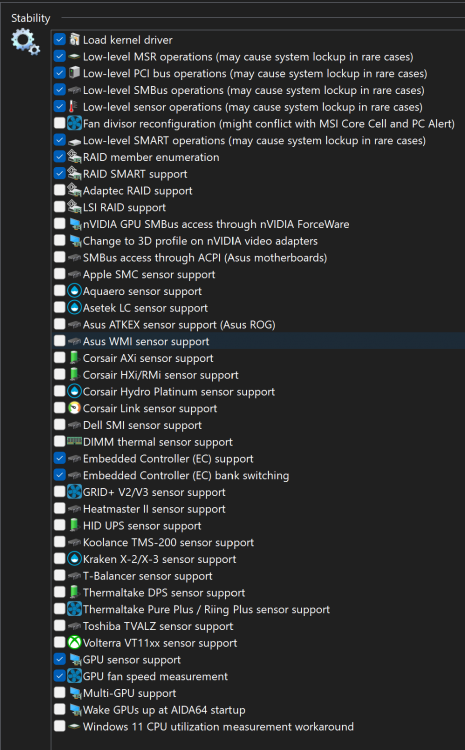
Task: Click the LSI RAID support icon
Action: 75,207
